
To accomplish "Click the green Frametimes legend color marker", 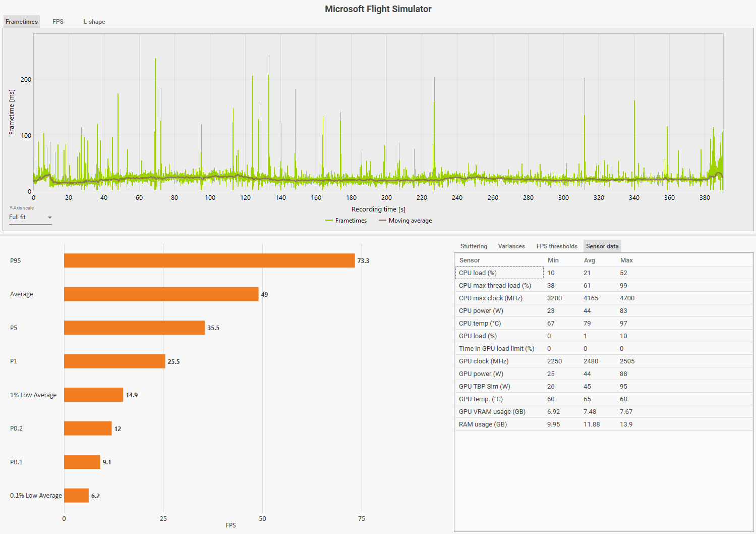I will pyautogui.click(x=329, y=221).
